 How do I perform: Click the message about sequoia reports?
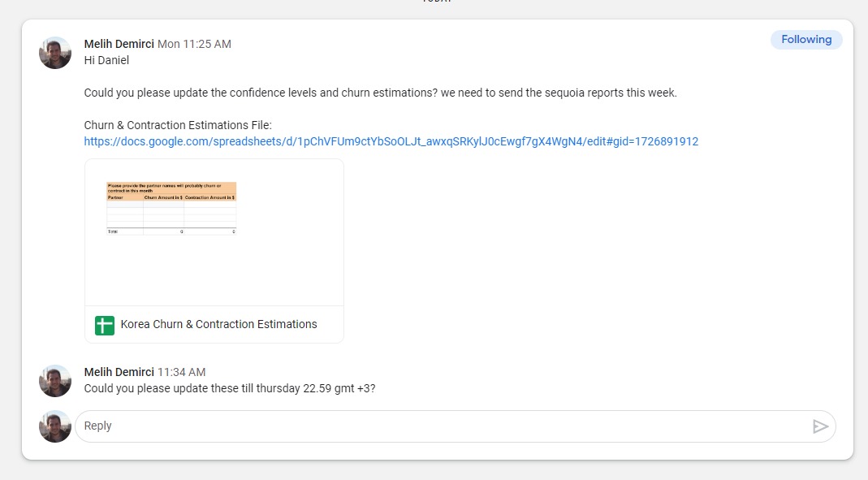[x=380, y=93]
